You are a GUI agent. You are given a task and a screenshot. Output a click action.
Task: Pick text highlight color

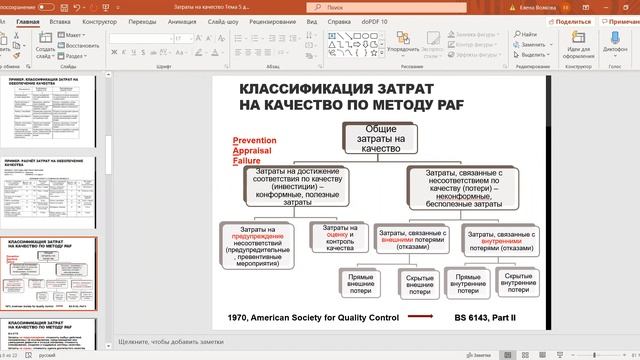tap(199, 52)
